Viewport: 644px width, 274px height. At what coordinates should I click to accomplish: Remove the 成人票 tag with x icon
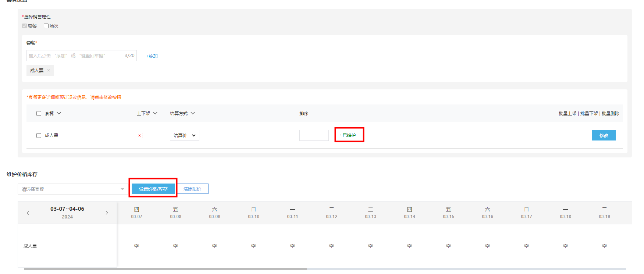49,70
